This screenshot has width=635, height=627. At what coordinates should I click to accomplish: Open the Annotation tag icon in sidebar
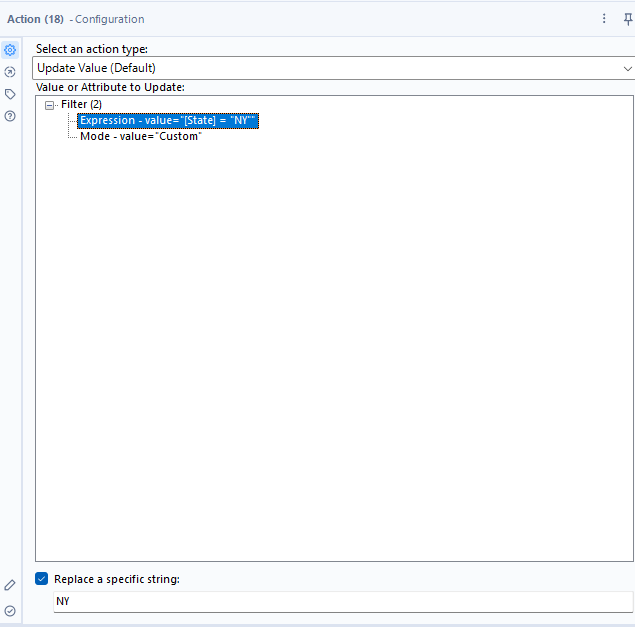tap(10, 94)
